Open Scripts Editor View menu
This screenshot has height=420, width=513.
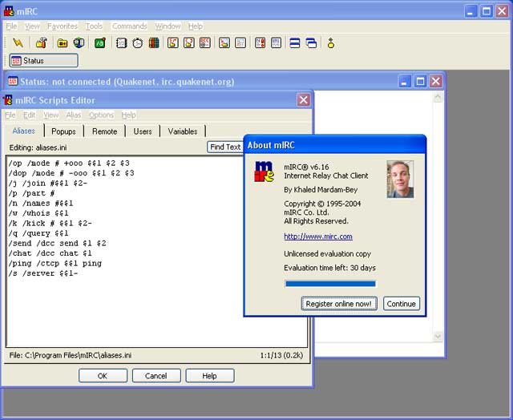coord(50,115)
